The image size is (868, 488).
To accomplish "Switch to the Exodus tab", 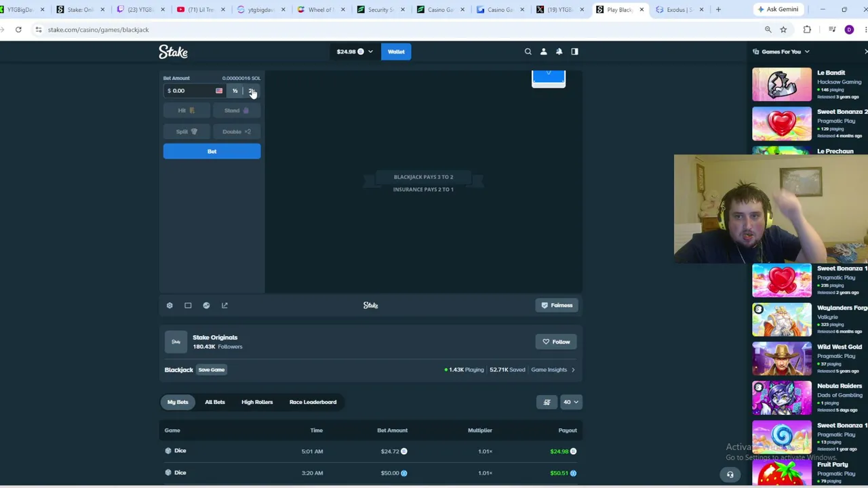I will point(680,9).
